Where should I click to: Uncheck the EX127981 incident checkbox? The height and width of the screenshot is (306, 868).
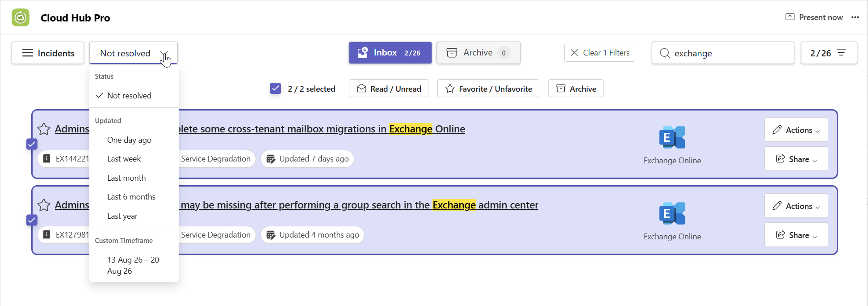click(32, 220)
